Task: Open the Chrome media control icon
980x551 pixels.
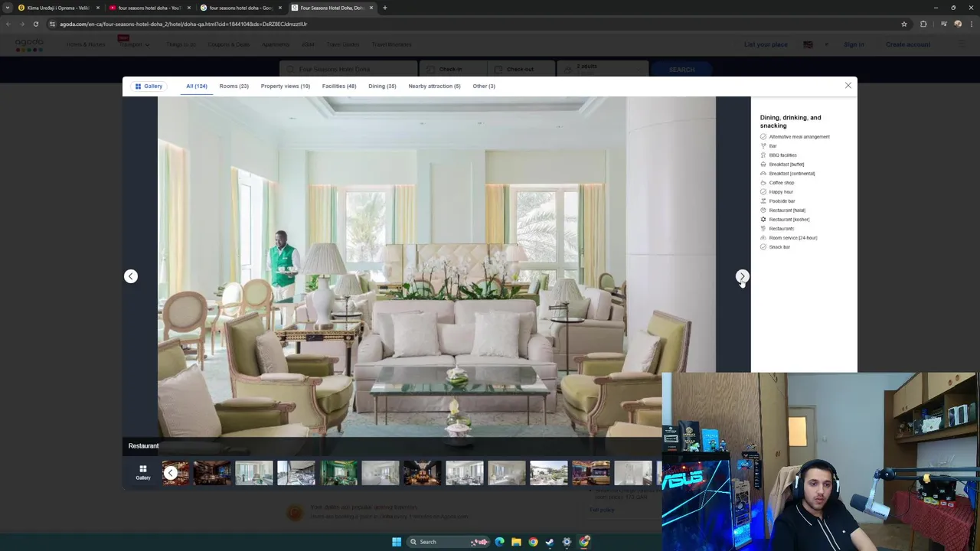Action: click(944, 24)
